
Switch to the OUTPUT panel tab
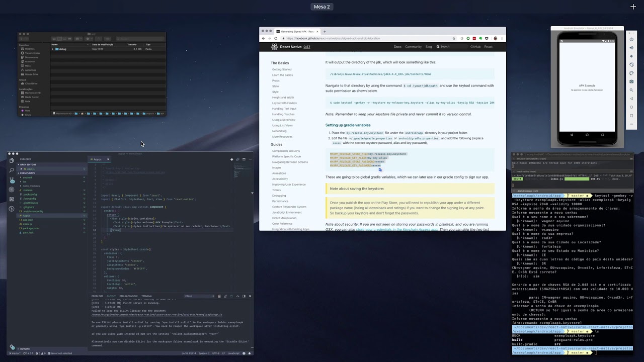[x=111, y=296]
